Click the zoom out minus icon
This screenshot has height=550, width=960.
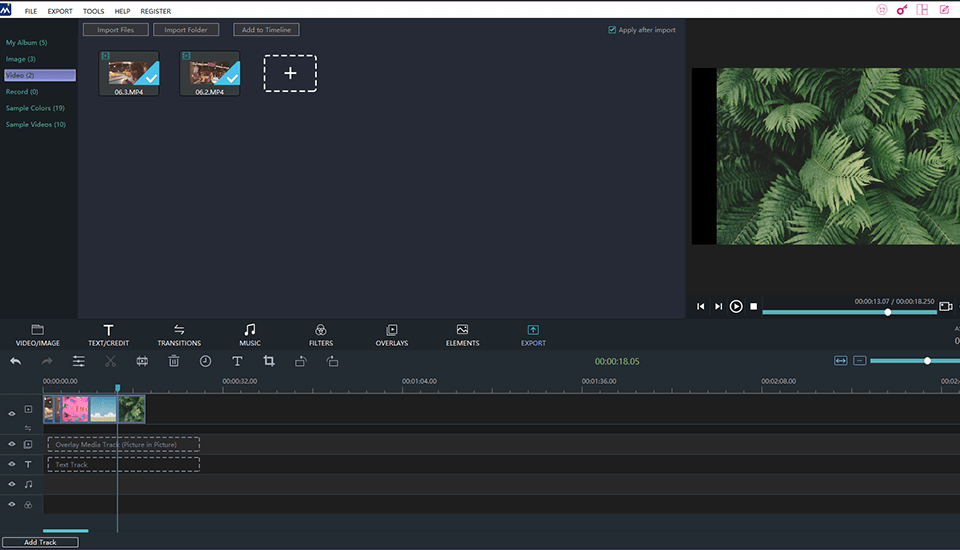[x=860, y=361]
